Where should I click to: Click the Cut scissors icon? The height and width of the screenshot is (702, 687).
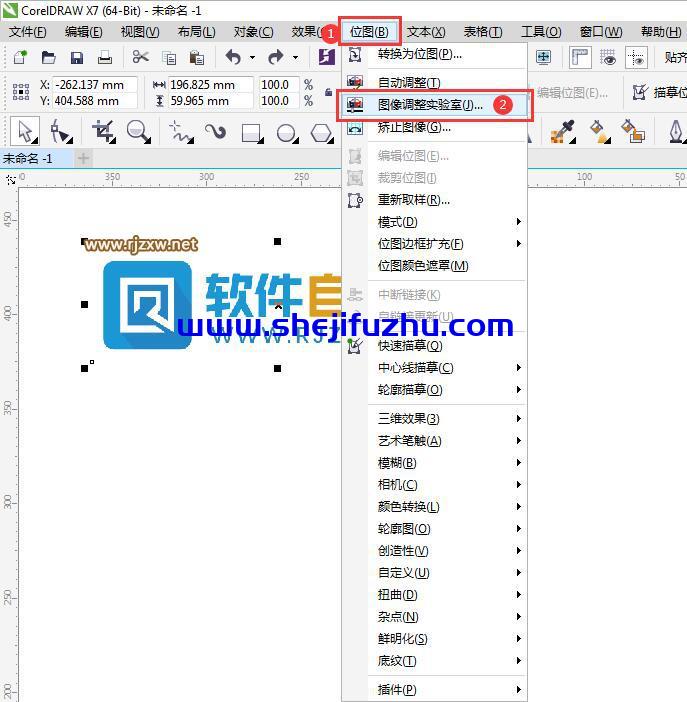coord(141,57)
